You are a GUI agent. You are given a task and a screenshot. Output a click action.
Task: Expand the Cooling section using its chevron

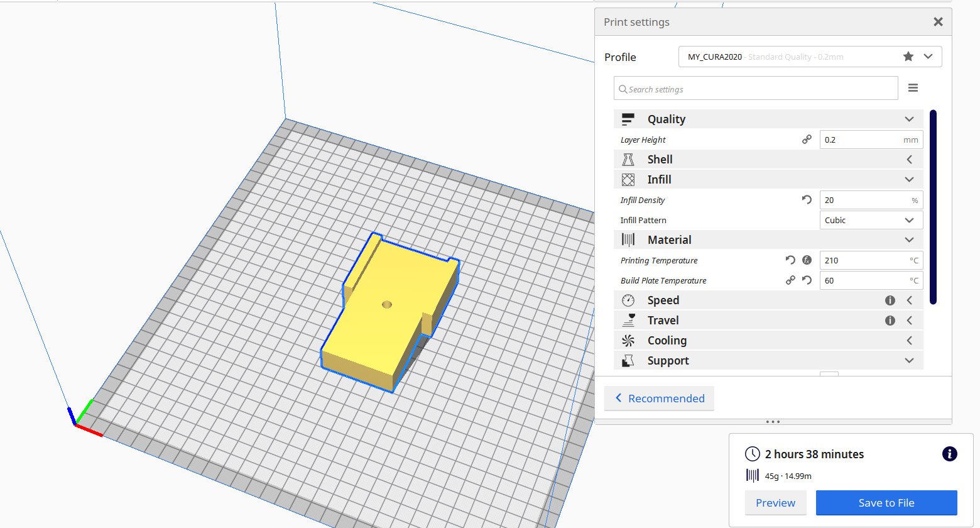click(x=909, y=341)
